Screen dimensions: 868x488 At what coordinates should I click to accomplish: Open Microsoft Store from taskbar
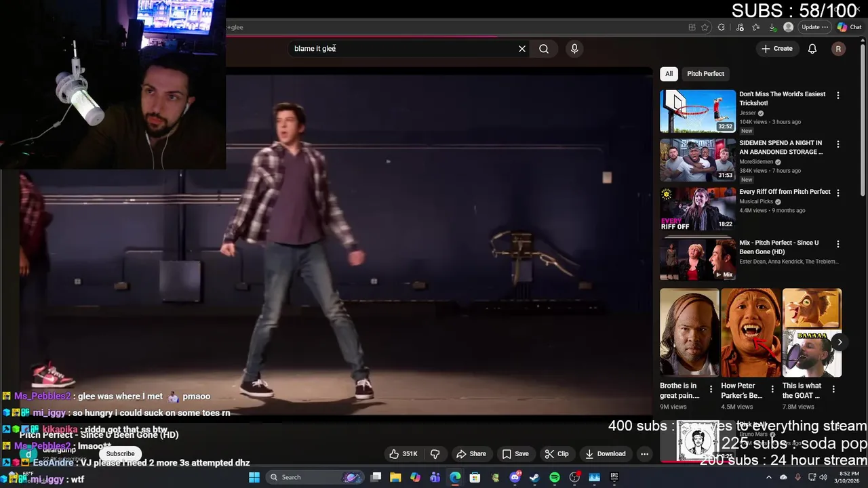(x=475, y=477)
